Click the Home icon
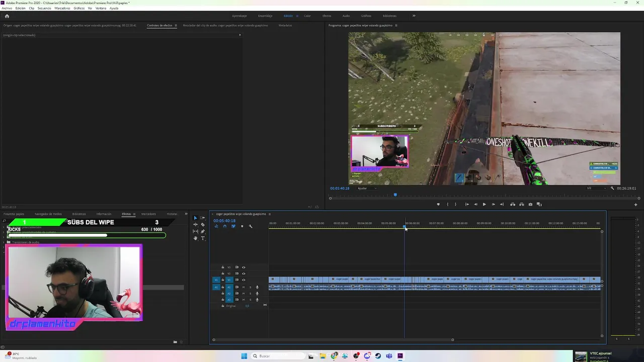Image resolution: width=644 pixels, height=362 pixels. click(x=7, y=16)
